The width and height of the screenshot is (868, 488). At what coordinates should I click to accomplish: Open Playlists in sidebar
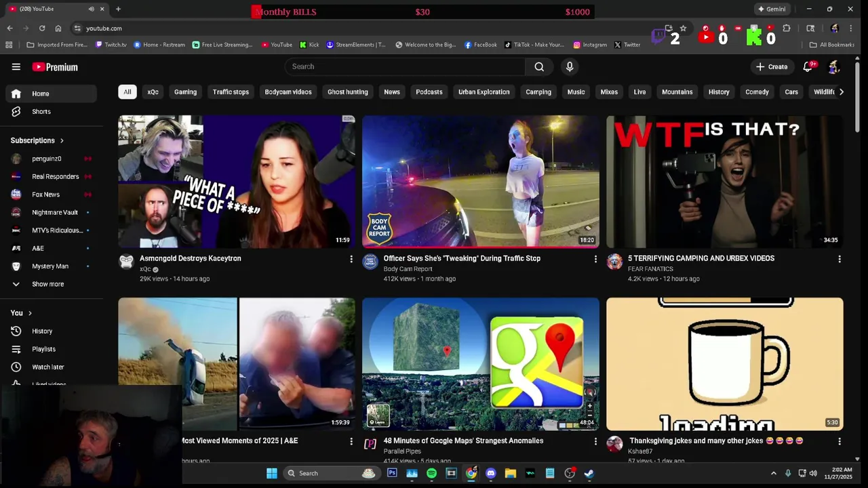[52, 349]
